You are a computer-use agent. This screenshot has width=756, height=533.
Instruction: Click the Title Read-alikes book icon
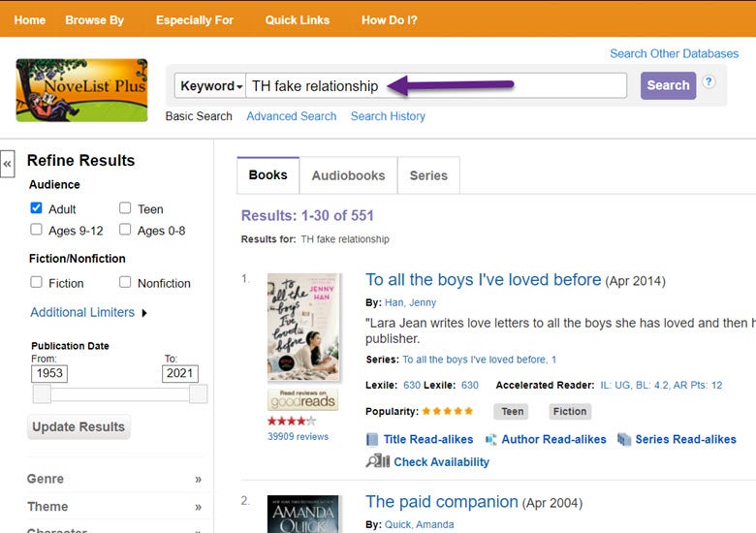pos(372,439)
